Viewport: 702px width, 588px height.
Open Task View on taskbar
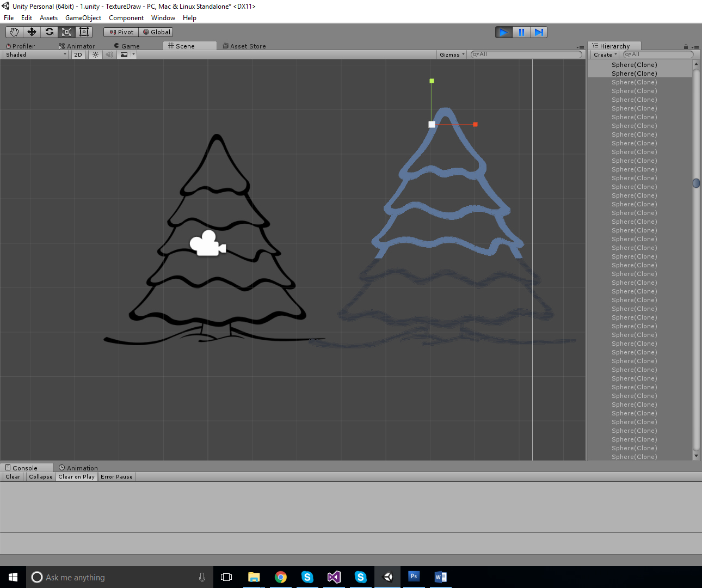pos(226,577)
